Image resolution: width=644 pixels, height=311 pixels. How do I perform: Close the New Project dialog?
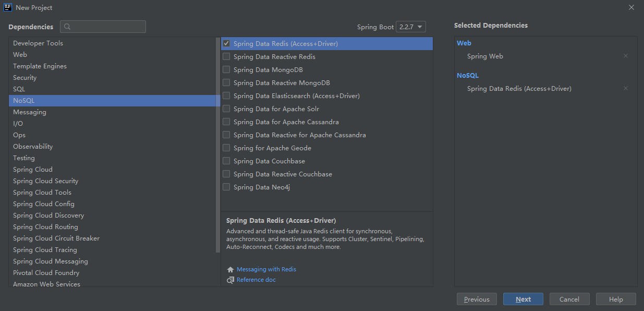tap(631, 7)
